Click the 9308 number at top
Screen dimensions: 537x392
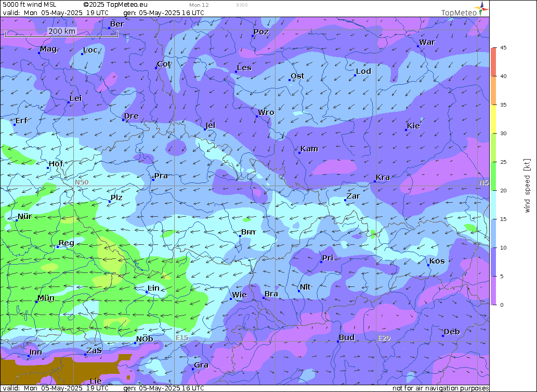[x=242, y=5]
